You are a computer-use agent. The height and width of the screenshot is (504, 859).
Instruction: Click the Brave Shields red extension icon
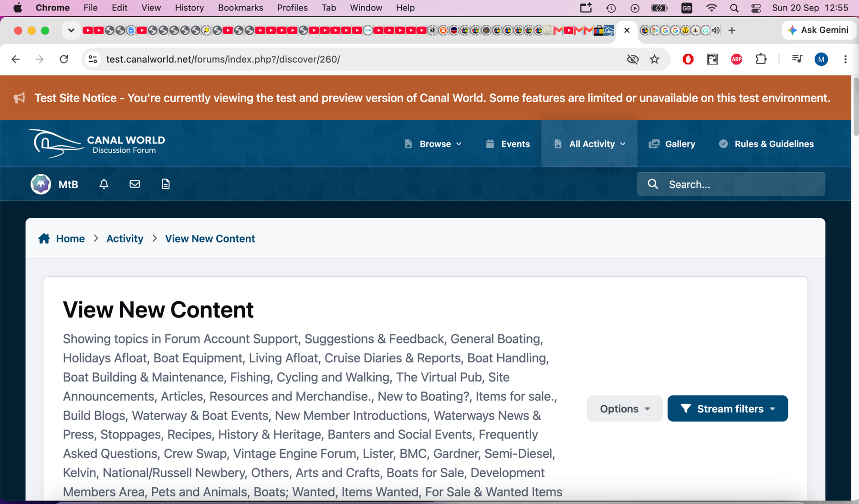[688, 59]
